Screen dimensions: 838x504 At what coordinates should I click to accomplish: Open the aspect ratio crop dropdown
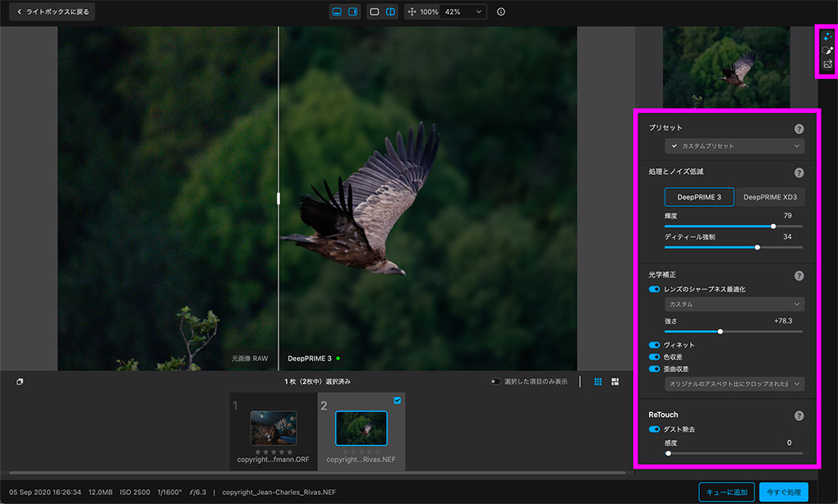[734, 384]
